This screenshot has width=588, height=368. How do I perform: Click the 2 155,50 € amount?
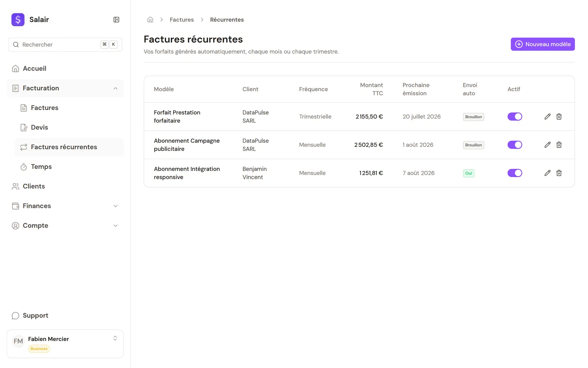click(369, 117)
